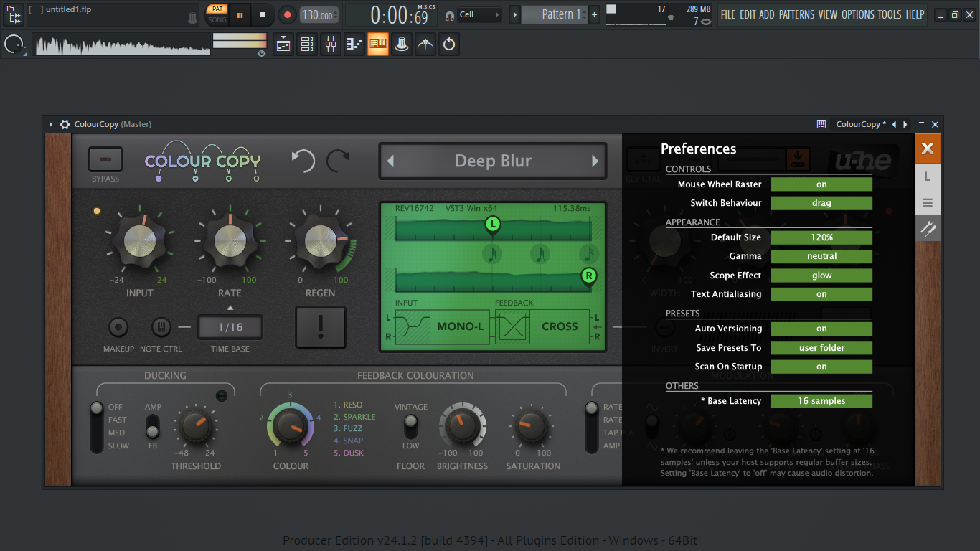The width and height of the screenshot is (980, 551).
Task: Open the TIME BASE 1/16 selector
Action: pos(230,327)
